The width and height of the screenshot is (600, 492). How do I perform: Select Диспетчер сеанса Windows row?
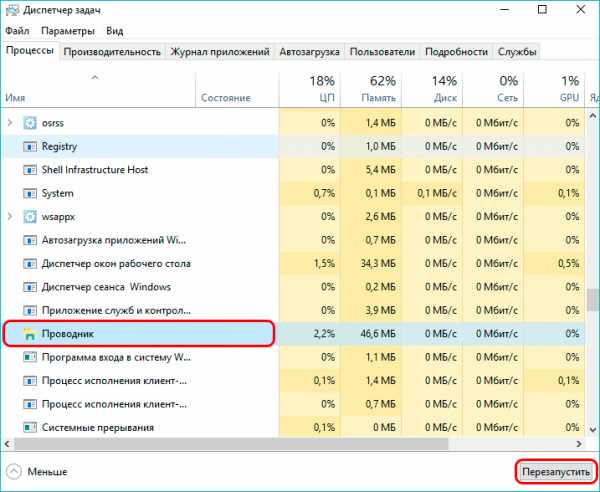click(294, 287)
